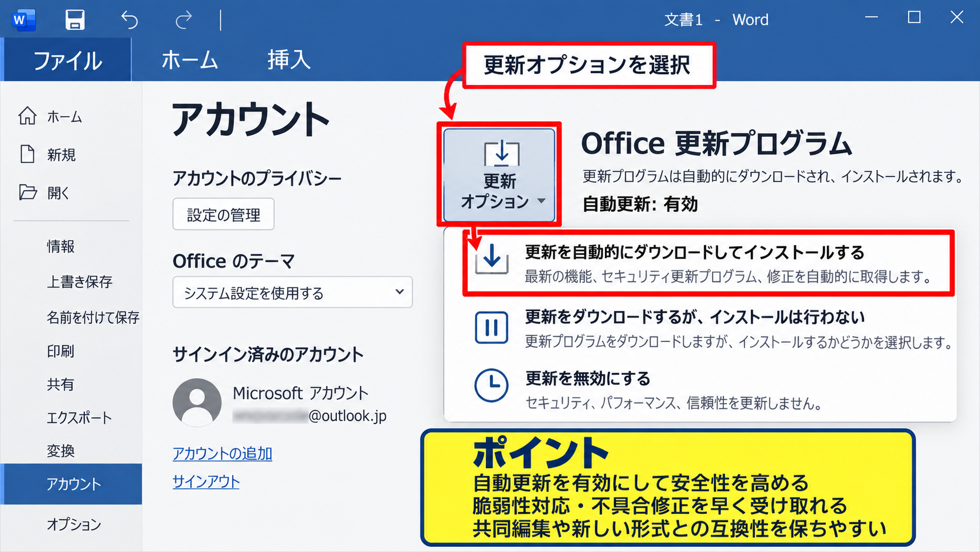Click the Save floppy disk icon
This screenshot has width=980, height=552.
pyautogui.click(x=75, y=20)
